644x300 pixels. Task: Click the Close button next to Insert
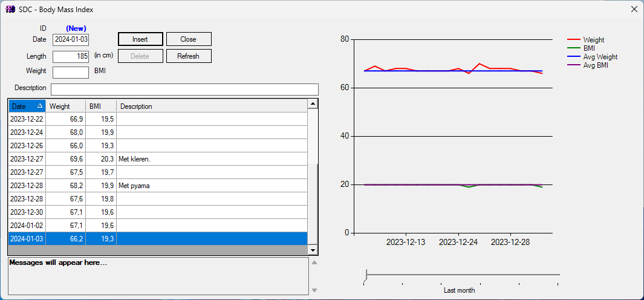[189, 39]
